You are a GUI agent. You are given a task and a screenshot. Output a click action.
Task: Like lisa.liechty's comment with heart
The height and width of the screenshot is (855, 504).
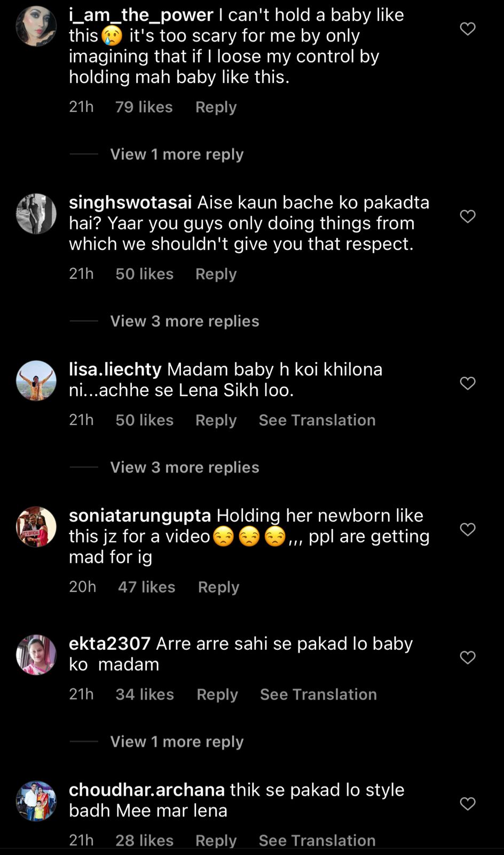468,383
